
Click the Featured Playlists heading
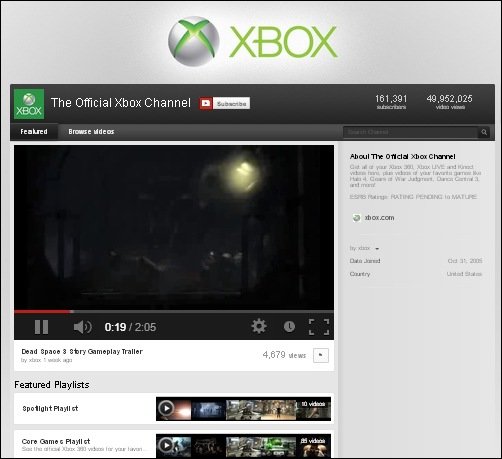(52, 385)
